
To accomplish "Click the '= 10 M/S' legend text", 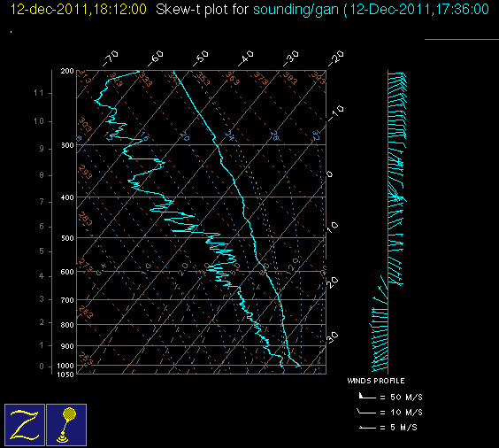I will click(x=402, y=413).
